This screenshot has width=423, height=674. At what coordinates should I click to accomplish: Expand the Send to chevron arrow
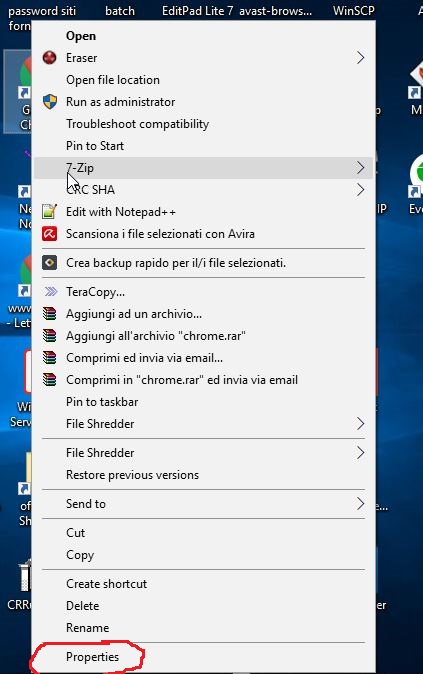pos(360,504)
